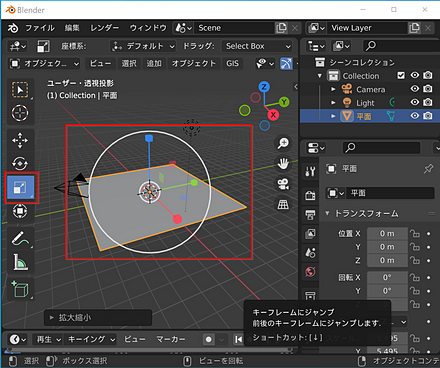Pin the properties panel for 平面
Screen dimensions: 440x368
click(x=428, y=169)
